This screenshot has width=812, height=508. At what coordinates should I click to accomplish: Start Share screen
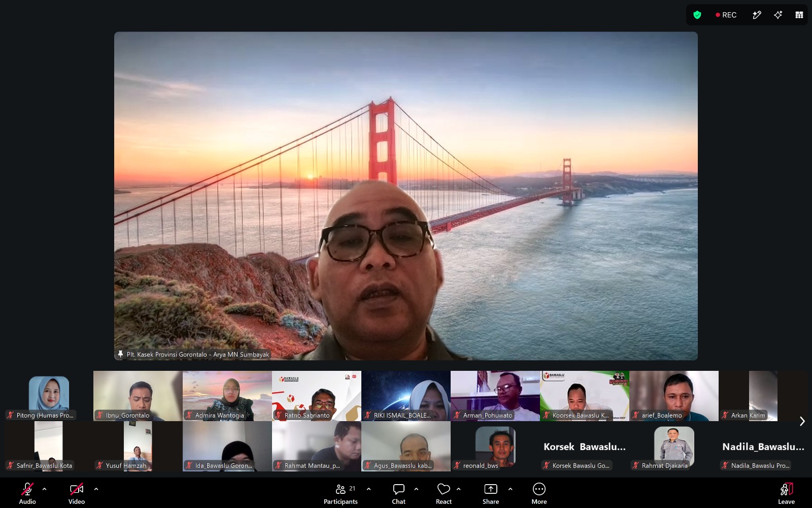491,494
